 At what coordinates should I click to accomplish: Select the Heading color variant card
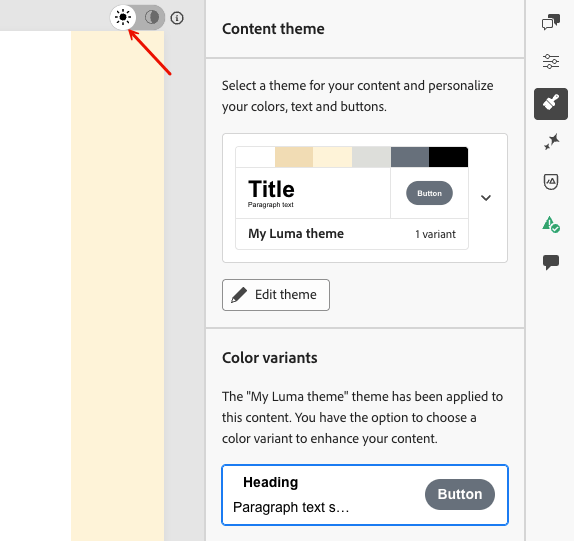click(365, 495)
